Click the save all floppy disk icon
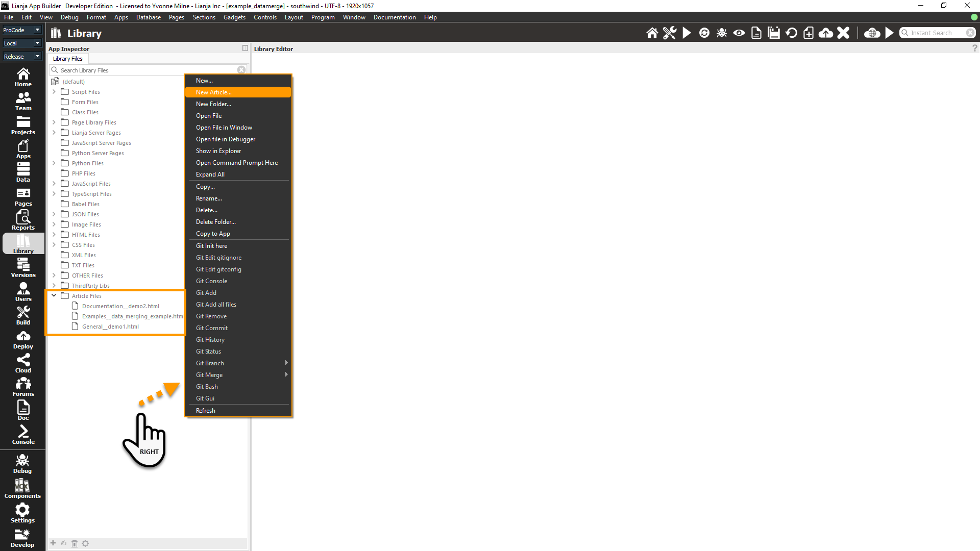Viewport: 980px width, 551px height. (774, 33)
